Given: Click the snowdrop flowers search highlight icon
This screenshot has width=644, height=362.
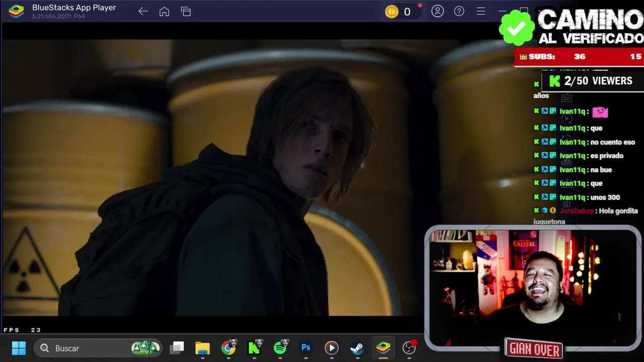Looking at the screenshot, I should pos(145,347).
